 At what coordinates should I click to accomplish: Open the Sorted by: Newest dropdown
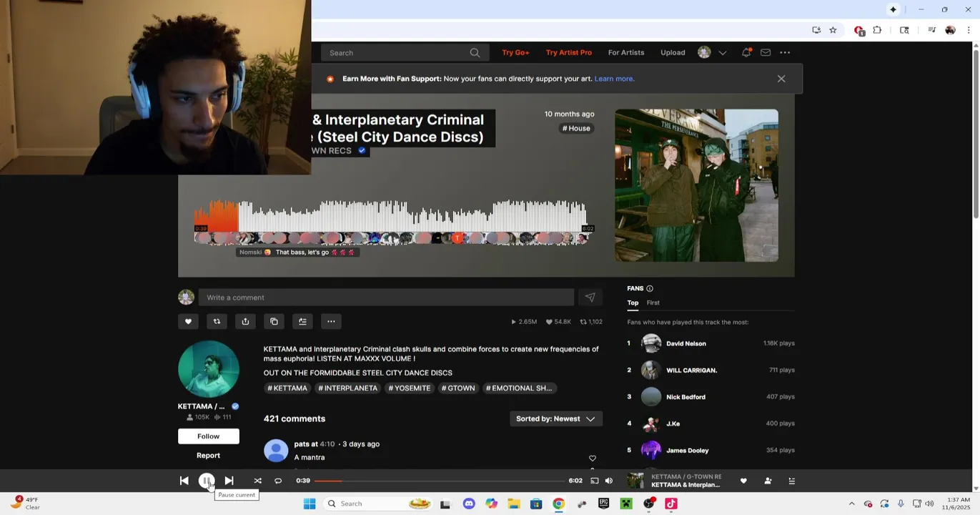click(555, 418)
